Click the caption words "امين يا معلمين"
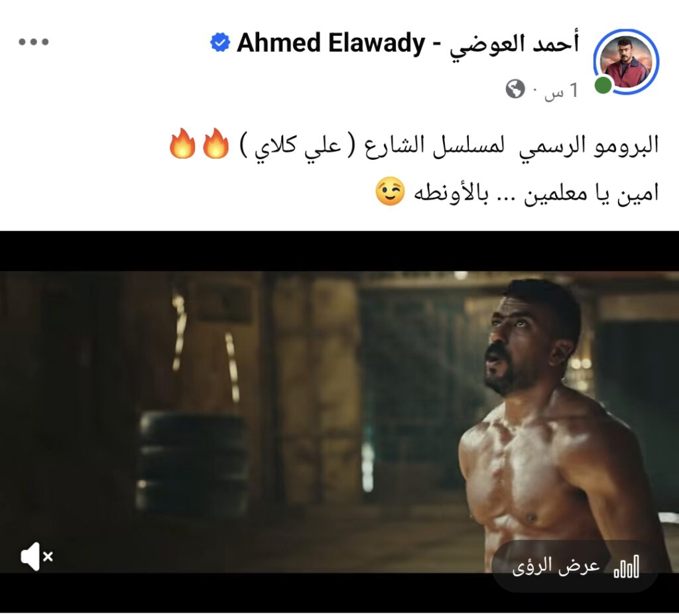The image size is (679, 616). (x=591, y=193)
